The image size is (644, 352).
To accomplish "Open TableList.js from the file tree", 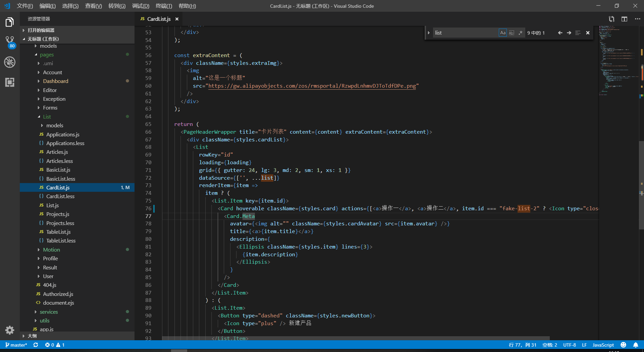I will (x=58, y=232).
